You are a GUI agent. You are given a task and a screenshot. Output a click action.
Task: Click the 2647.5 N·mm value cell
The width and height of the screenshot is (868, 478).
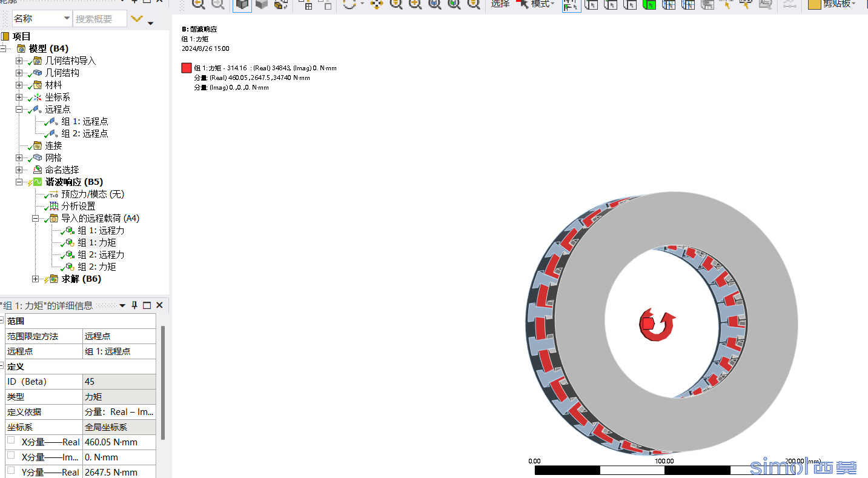(119, 472)
